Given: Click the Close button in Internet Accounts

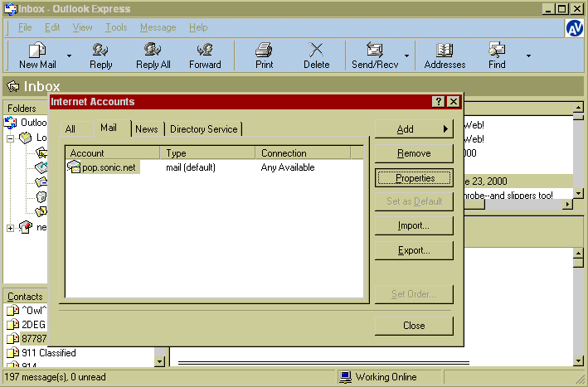Looking at the screenshot, I should [414, 326].
